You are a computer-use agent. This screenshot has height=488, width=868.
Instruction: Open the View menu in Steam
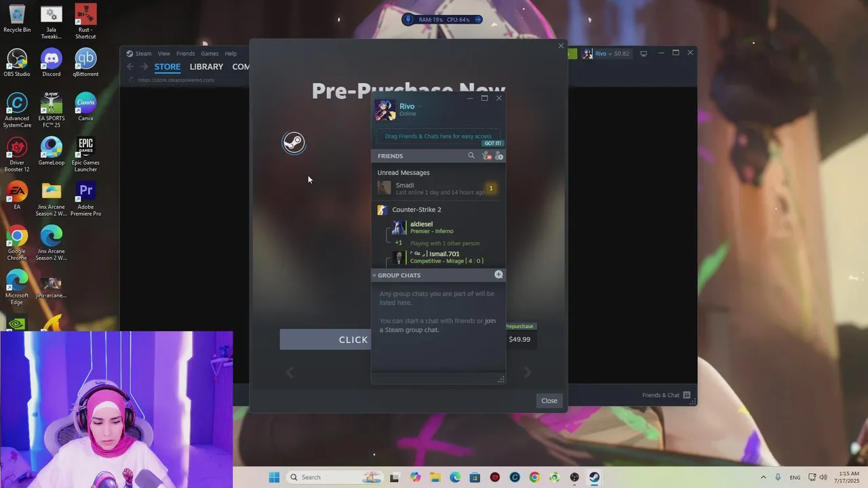pyautogui.click(x=164, y=54)
